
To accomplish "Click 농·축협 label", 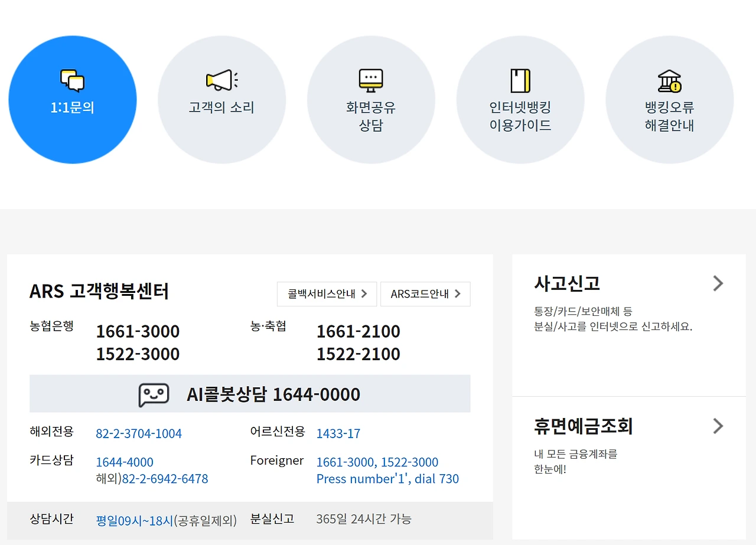I will (268, 326).
